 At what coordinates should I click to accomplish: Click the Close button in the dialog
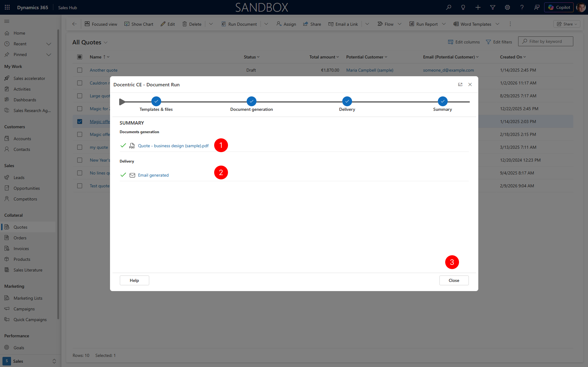(x=454, y=280)
